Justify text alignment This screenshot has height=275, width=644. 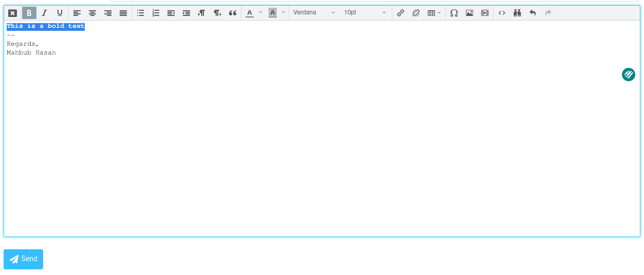123,13
